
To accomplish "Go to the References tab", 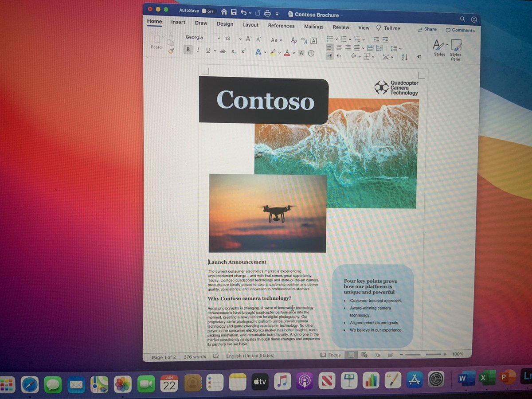I will click(282, 26).
